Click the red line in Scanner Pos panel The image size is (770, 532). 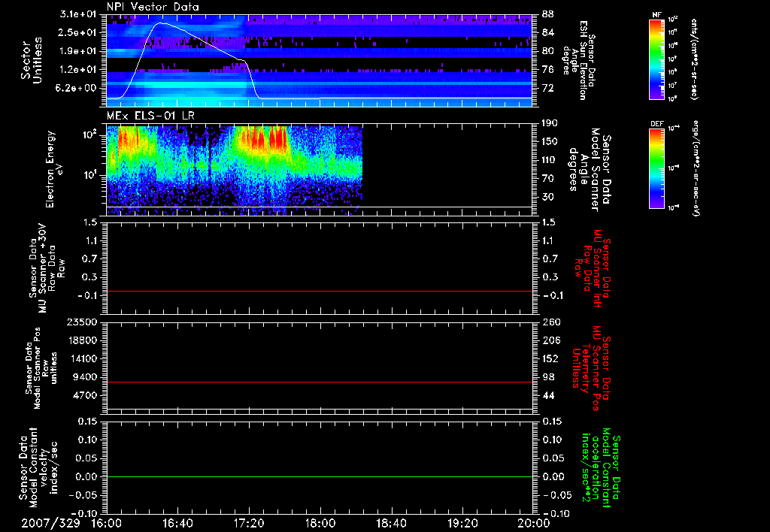(x=319, y=382)
